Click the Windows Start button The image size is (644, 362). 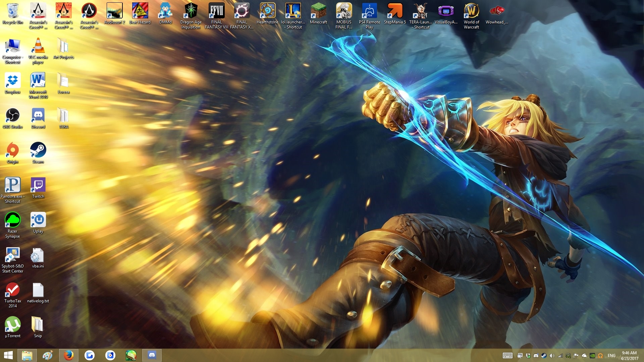[8, 355]
